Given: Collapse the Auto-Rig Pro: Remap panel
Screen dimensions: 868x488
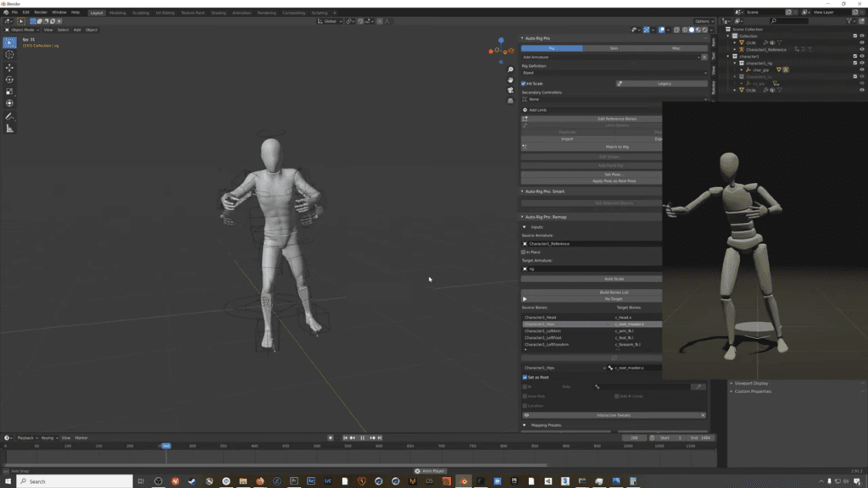Looking at the screenshot, I should click(522, 217).
